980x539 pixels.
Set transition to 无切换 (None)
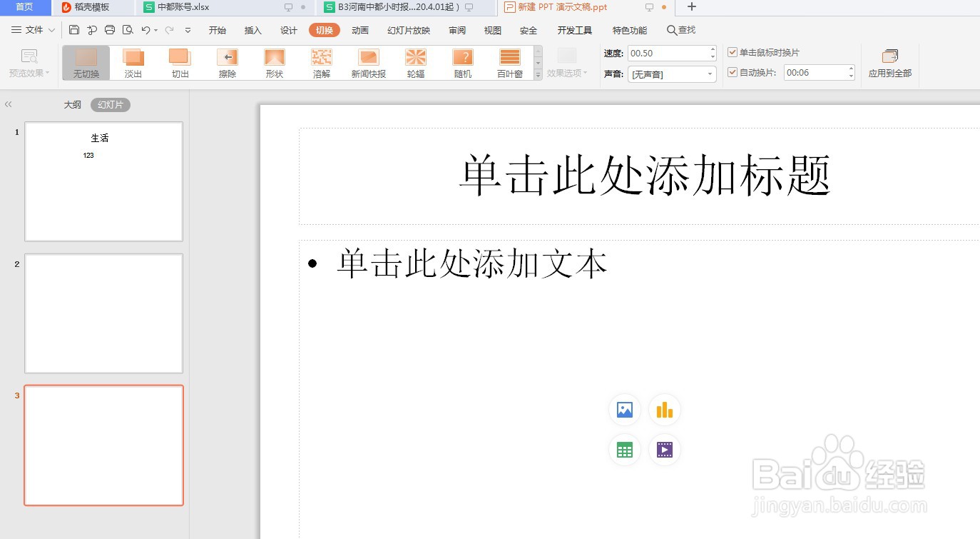click(85, 62)
